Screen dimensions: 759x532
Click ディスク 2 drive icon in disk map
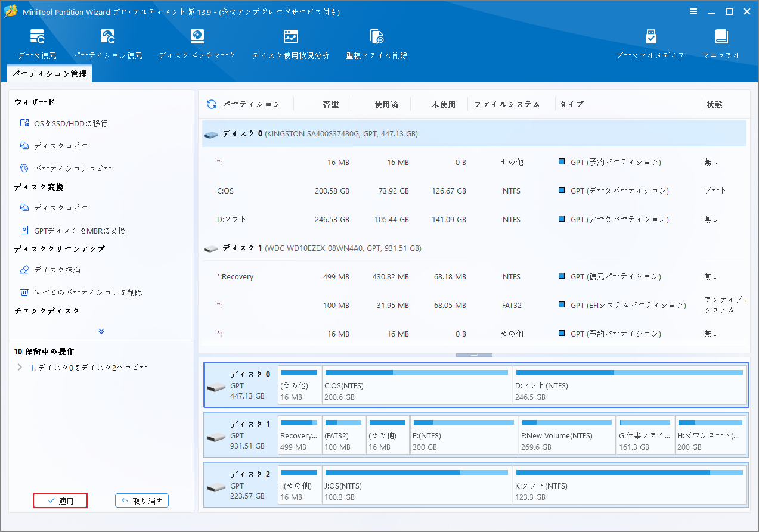216,488
